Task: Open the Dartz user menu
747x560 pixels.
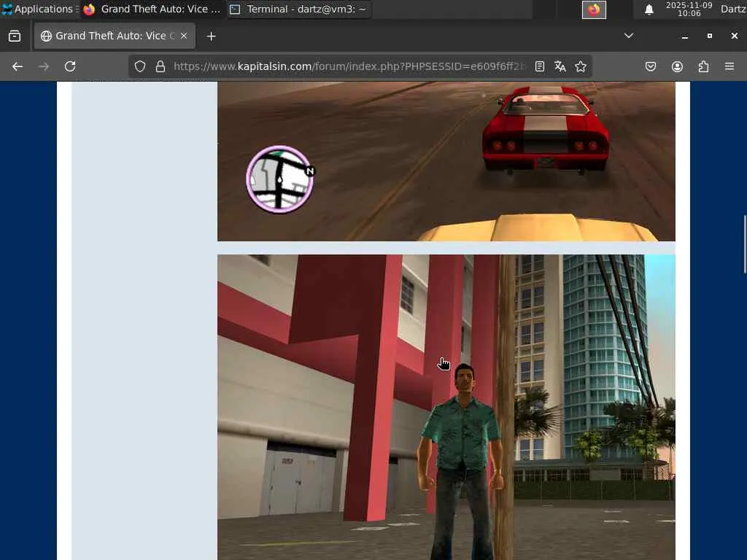Action: tap(733, 9)
